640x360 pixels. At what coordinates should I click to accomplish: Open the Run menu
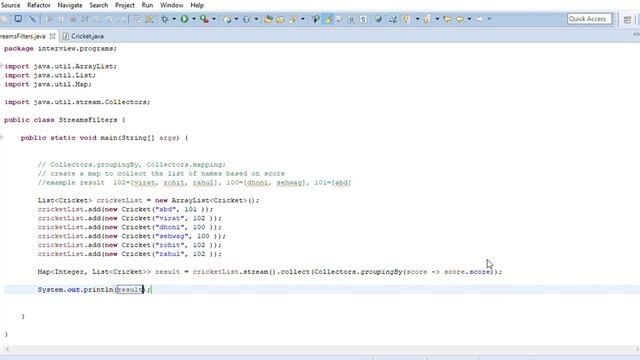click(147, 5)
